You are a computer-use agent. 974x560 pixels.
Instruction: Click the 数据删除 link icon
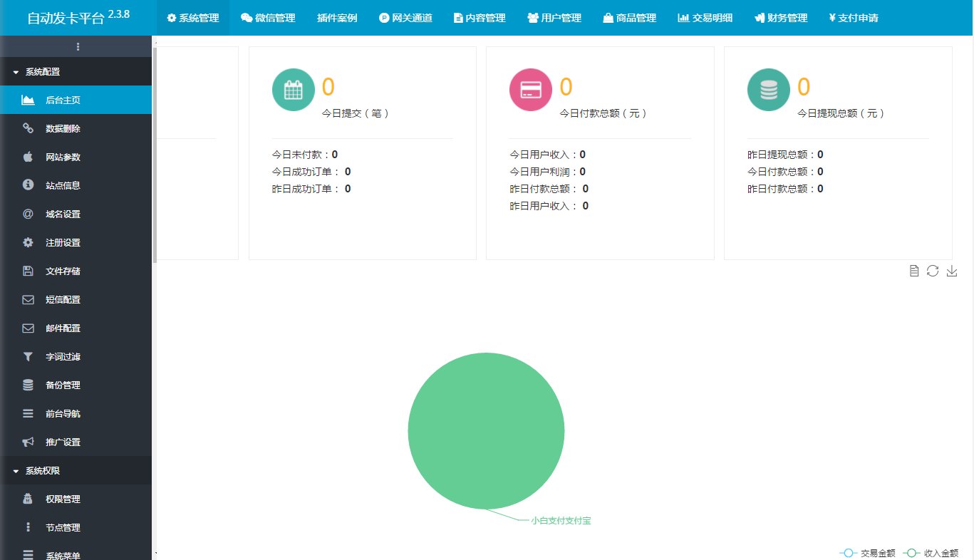click(x=29, y=128)
